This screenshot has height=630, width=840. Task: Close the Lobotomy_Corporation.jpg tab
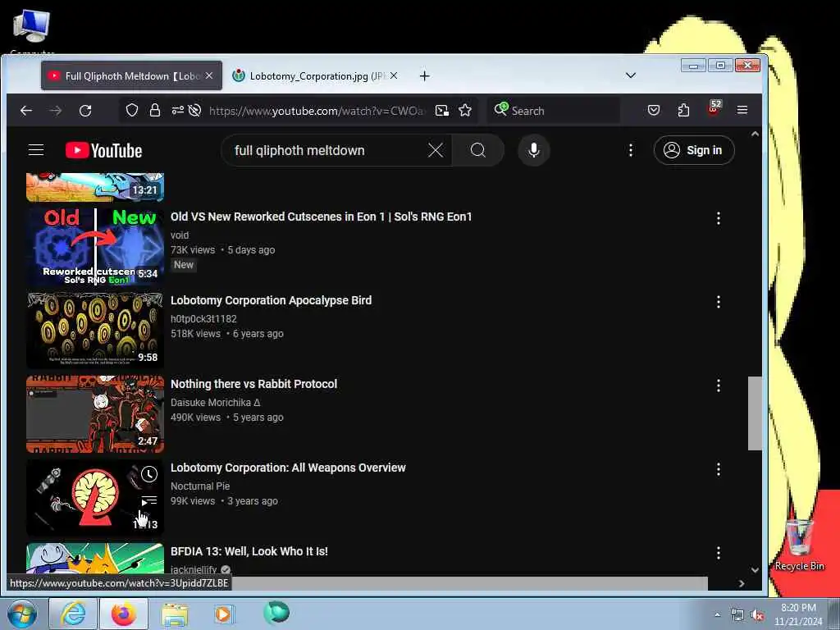(394, 76)
